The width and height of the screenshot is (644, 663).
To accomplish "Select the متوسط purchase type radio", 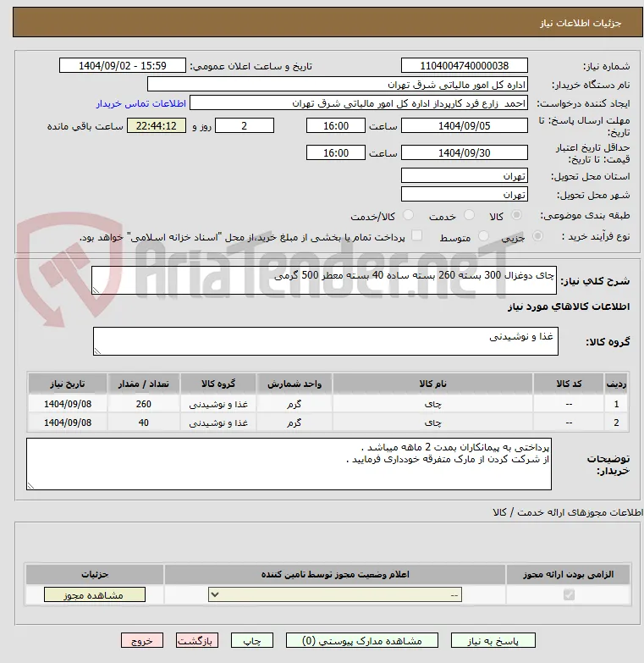I will coord(483,236).
